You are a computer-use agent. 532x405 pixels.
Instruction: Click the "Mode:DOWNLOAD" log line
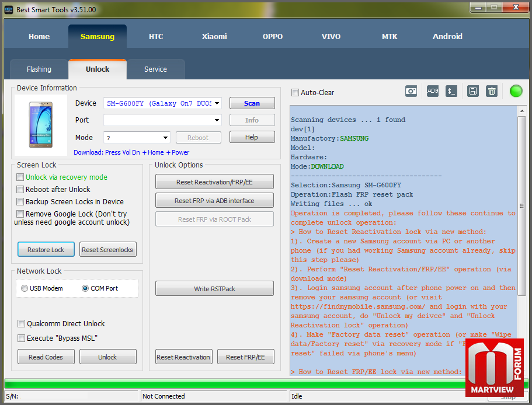[x=317, y=166]
